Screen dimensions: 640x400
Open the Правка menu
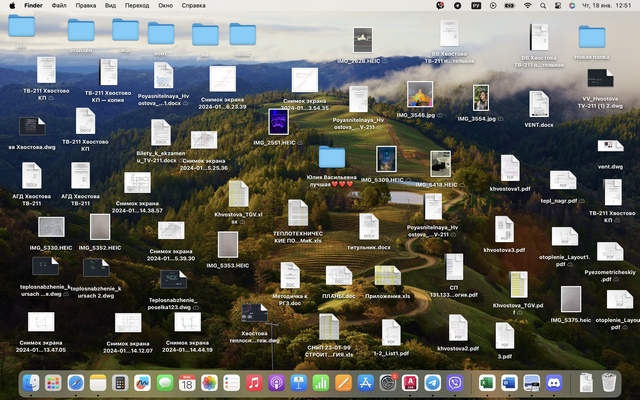point(86,5)
